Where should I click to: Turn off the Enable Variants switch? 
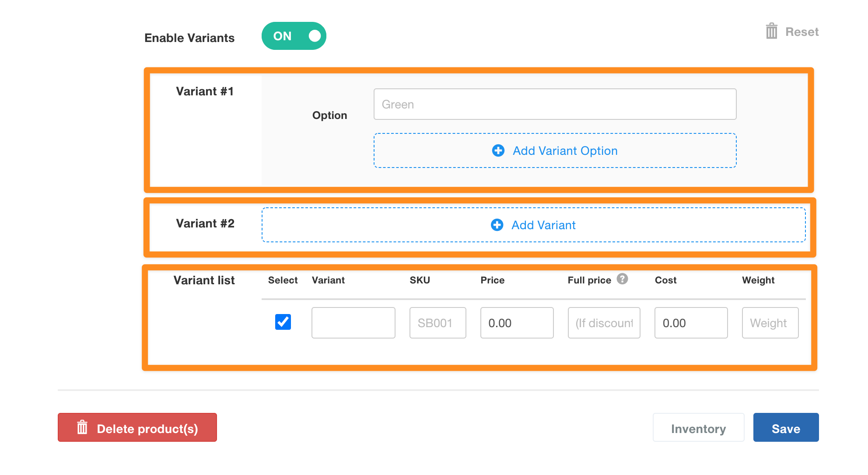pyautogui.click(x=294, y=36)
